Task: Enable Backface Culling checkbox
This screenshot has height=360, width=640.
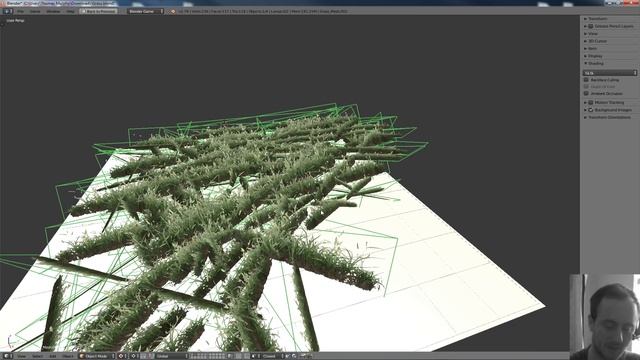Action: pyautogui.click(x=587, y=80)
